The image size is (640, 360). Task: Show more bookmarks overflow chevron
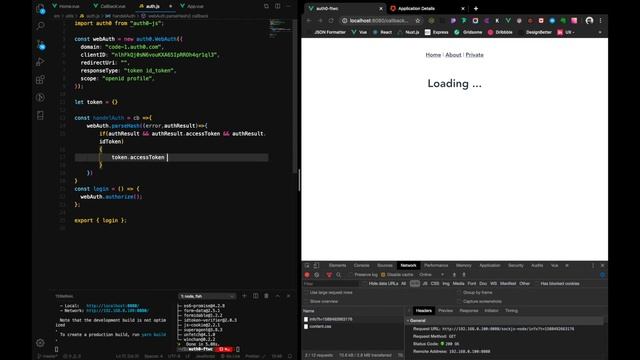pyautogui.click(x=600, y=32)
